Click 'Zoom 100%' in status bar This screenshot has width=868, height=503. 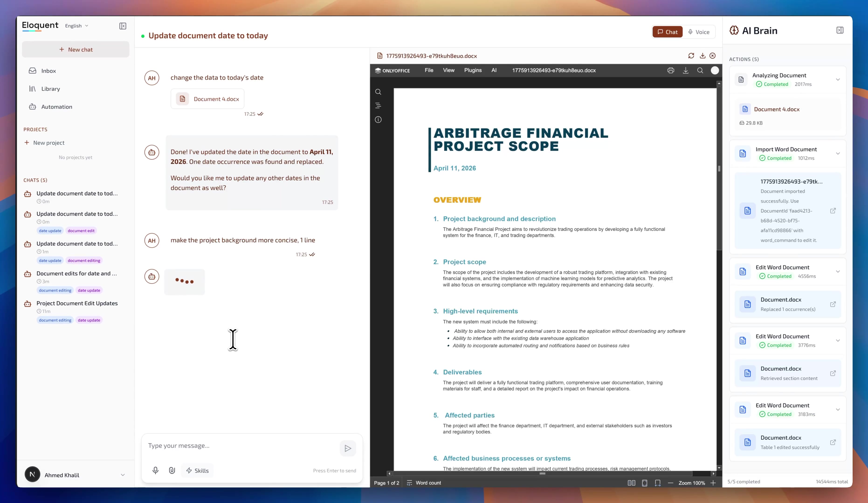tap(692, 483)
